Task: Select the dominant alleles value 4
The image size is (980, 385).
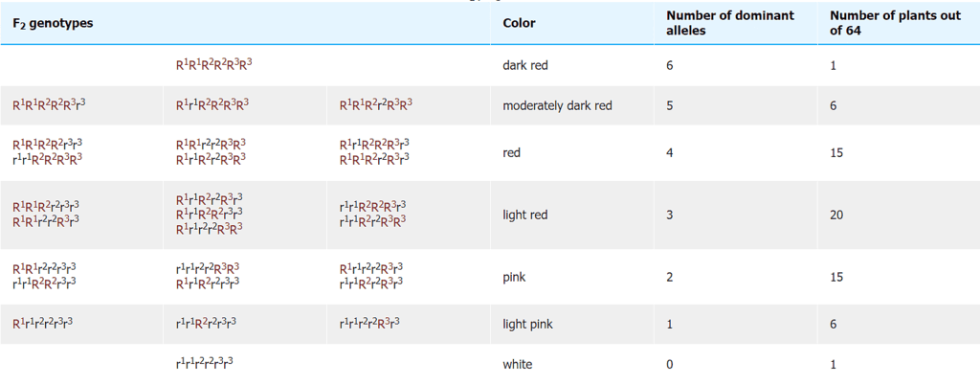Action: tap(670, 152)
